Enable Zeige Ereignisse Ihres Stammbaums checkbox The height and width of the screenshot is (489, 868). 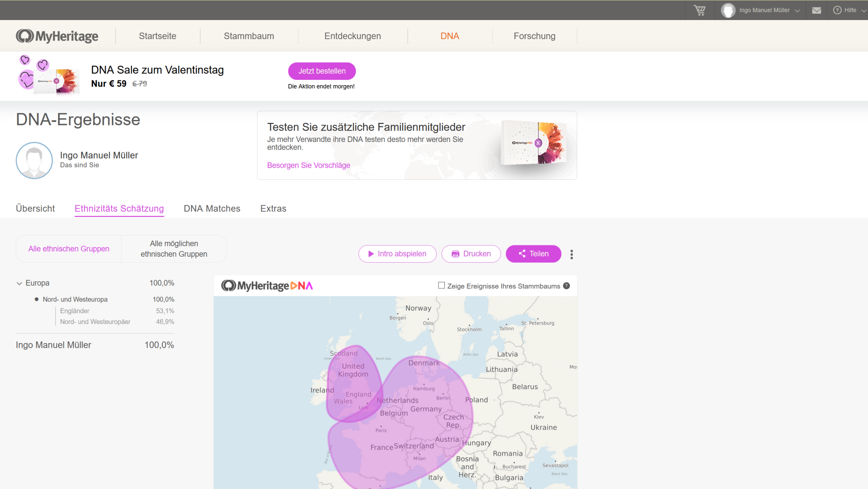(441, 286)
